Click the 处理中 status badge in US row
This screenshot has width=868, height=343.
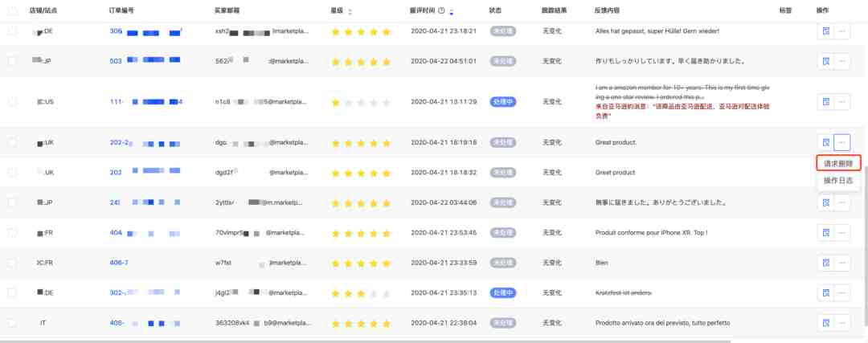click(502, 102)
